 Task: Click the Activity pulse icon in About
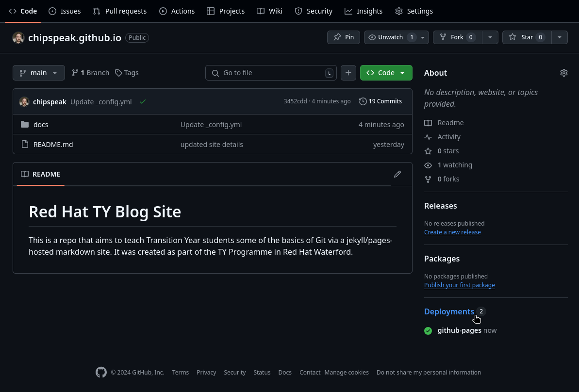coord(428,137)
